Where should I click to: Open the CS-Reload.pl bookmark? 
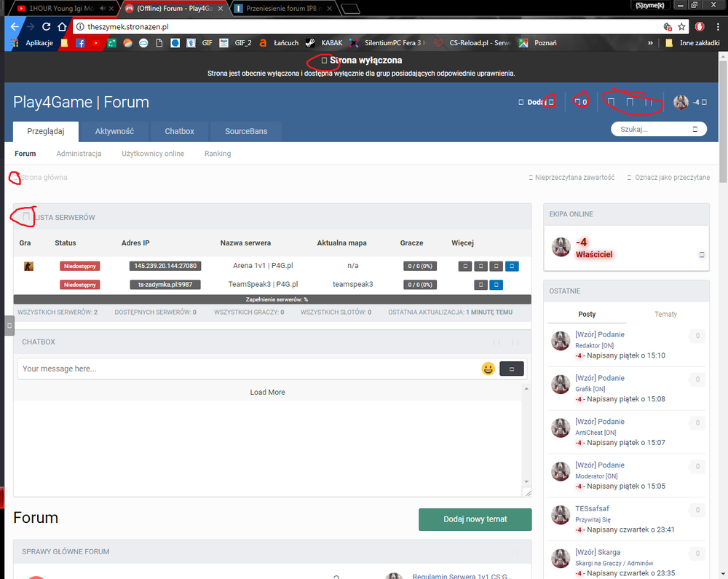click(472, 43)
